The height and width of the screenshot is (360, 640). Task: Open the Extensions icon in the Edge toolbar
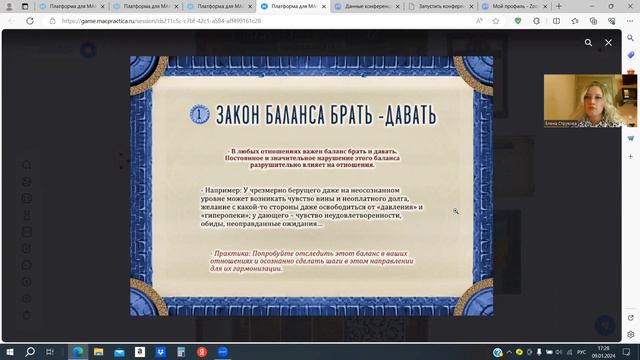coord(536,21)
